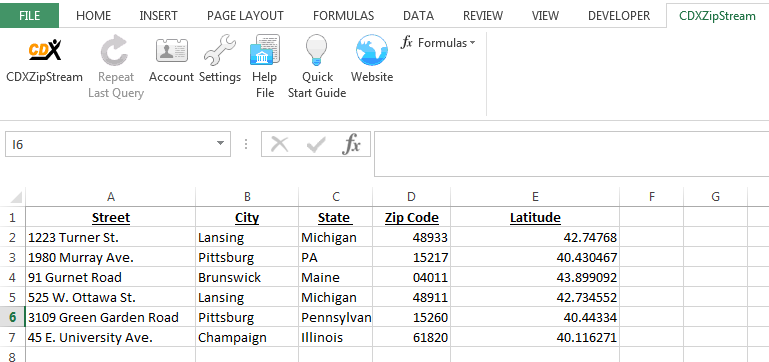Expand the Name Box dropdown arrow

[x=220, y=144]
